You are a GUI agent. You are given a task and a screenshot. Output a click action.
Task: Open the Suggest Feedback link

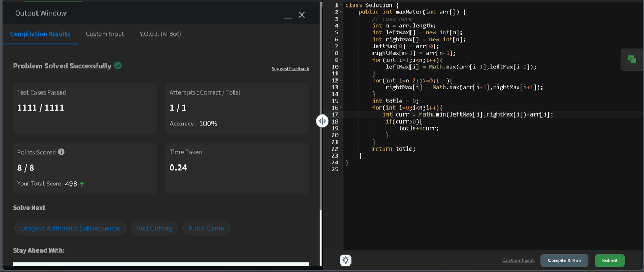tap(290, 69)
